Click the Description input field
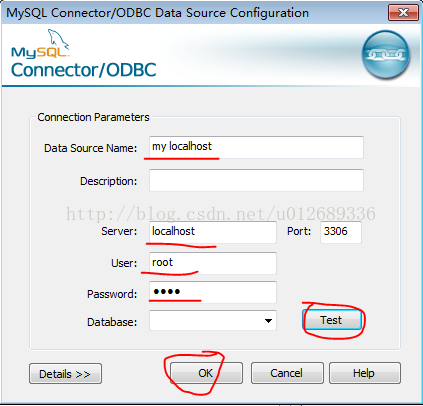The height and width of the screenshot is (406, 423). pos(256,180)
